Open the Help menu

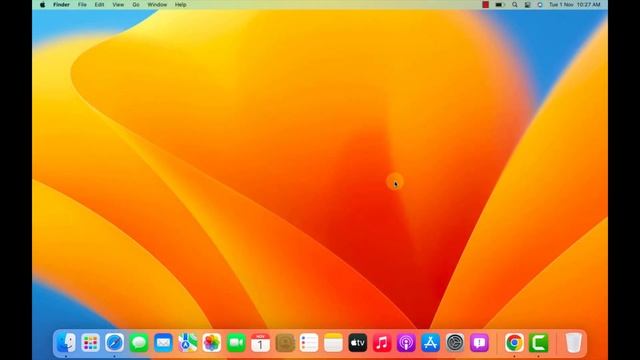(180, 4)
